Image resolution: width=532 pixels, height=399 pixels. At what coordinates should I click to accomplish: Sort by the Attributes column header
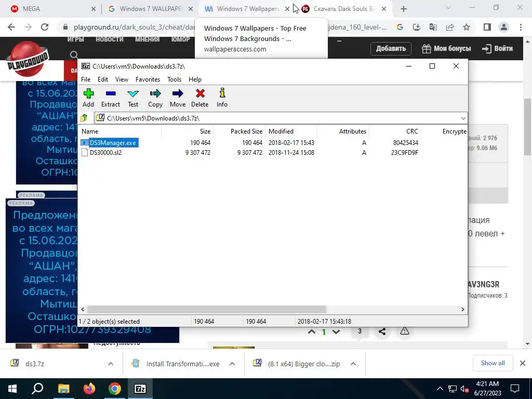click(x=343, y=131)
